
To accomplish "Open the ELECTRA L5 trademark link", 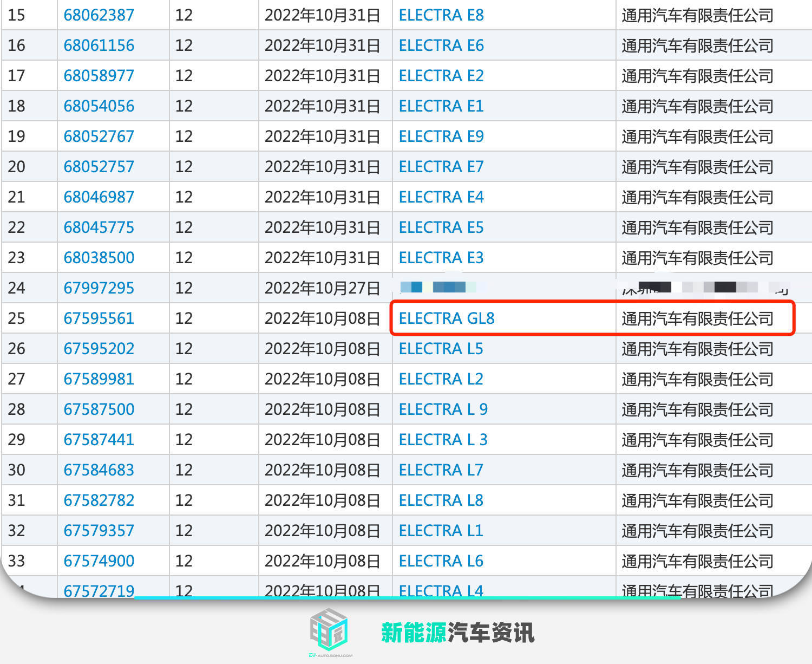I will tap(441, 349).
